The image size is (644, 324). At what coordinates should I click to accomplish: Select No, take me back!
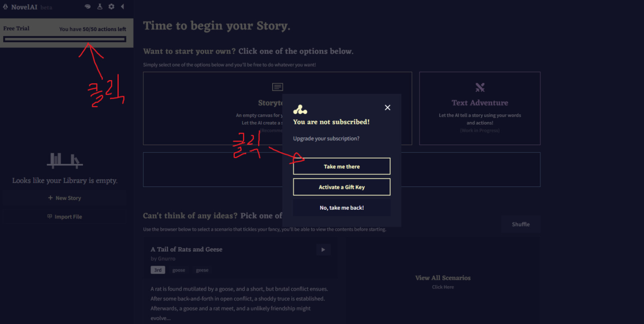coord(341,208)
